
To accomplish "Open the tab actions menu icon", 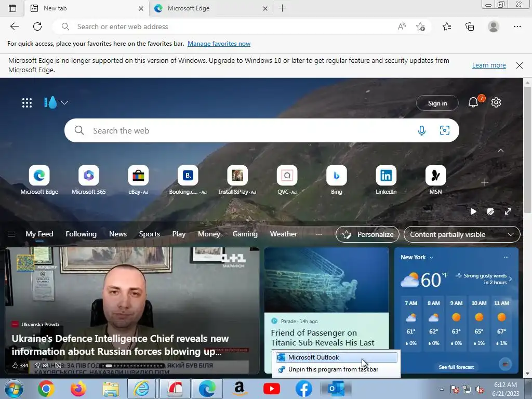I will click(x=12, y=8).
